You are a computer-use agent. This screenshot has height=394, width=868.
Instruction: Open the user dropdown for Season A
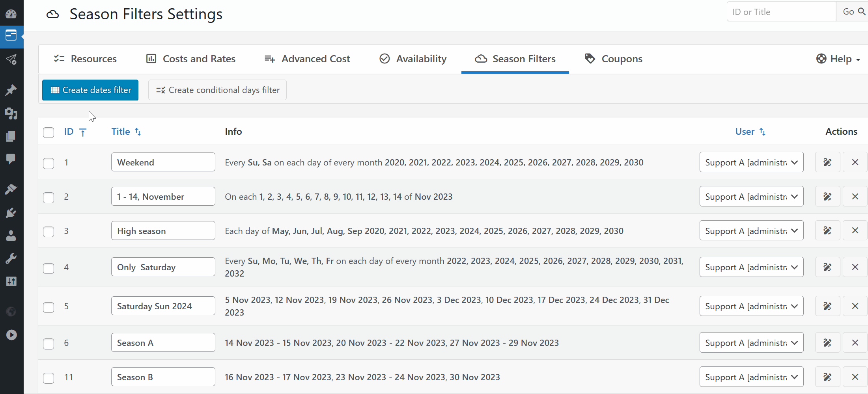tap(750, 342)
